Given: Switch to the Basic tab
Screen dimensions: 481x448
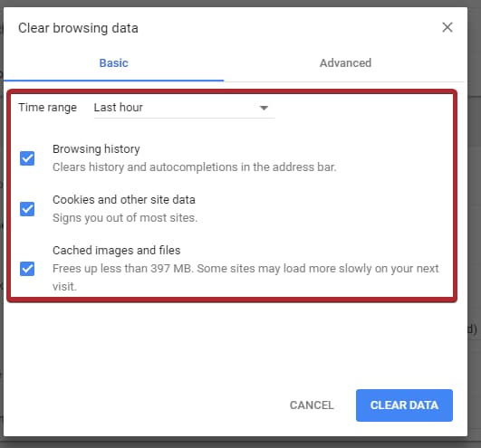Looking at the screenshot, I should pyautogui.click(x=113, y=62).
